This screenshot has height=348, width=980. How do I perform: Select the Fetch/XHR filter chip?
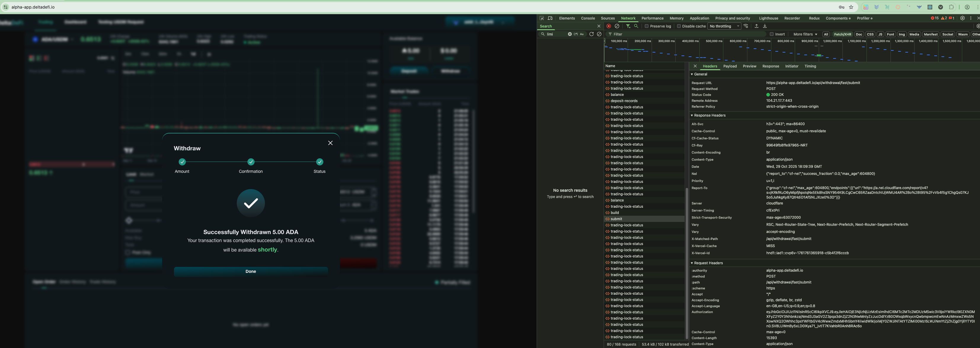tap(842, 34)
